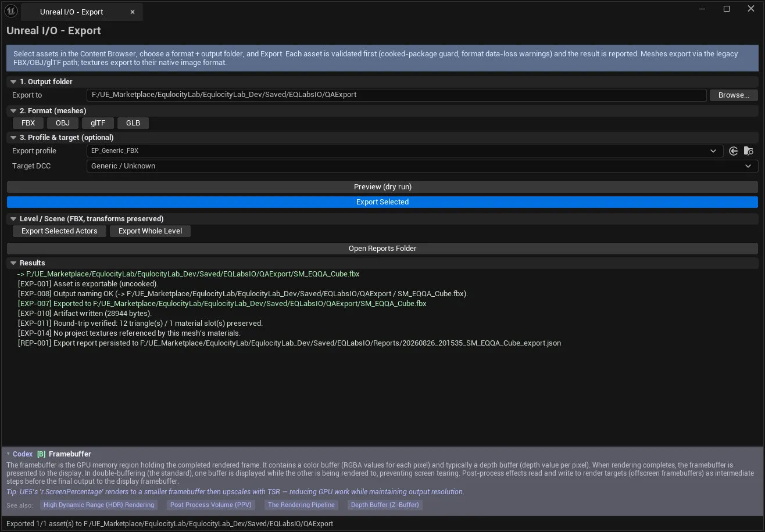Use selected asset arrow icon for Export profile
The height and width of the screenshot is (532, 765).
(734, 151)
